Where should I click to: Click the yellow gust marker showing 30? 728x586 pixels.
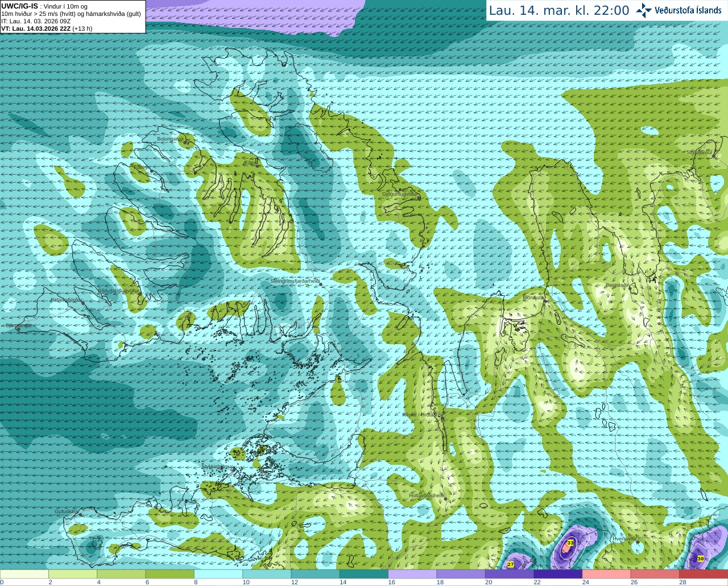click(x=700, y=559)
